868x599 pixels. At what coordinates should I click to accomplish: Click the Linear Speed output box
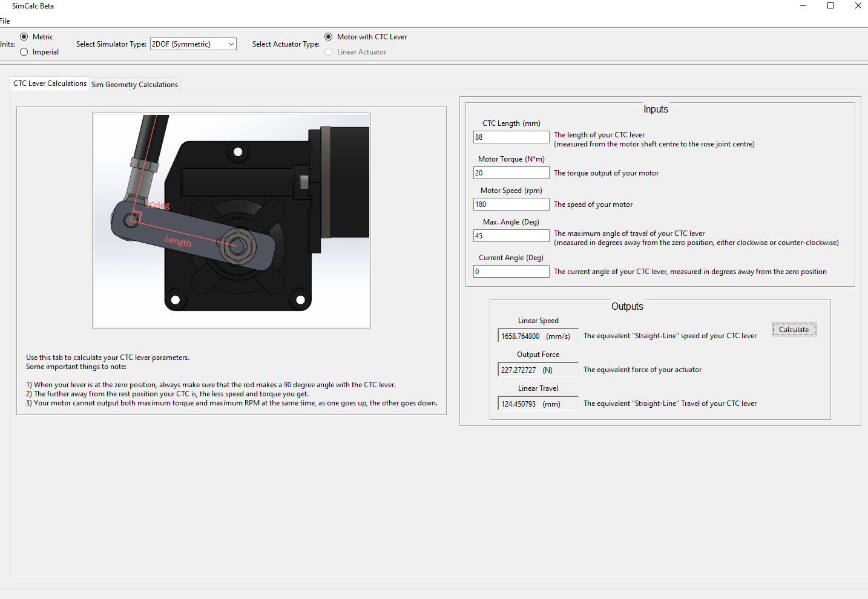click(537, 336)
